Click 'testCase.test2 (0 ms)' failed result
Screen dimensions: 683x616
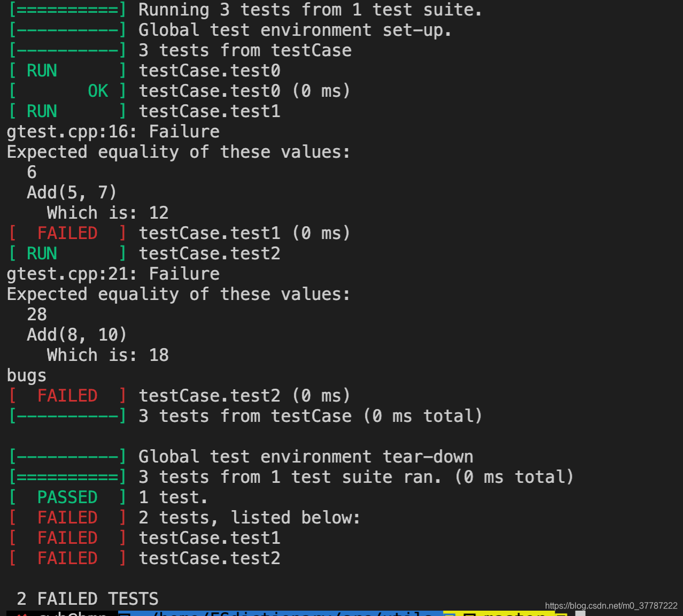pos(245,396)
